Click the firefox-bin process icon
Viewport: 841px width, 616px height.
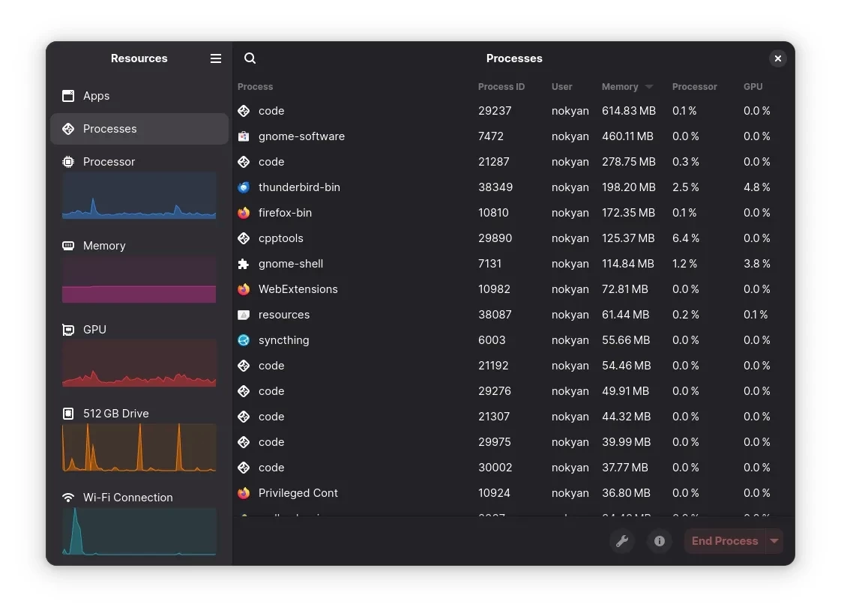pyautogui.click(x=244, y=213)
